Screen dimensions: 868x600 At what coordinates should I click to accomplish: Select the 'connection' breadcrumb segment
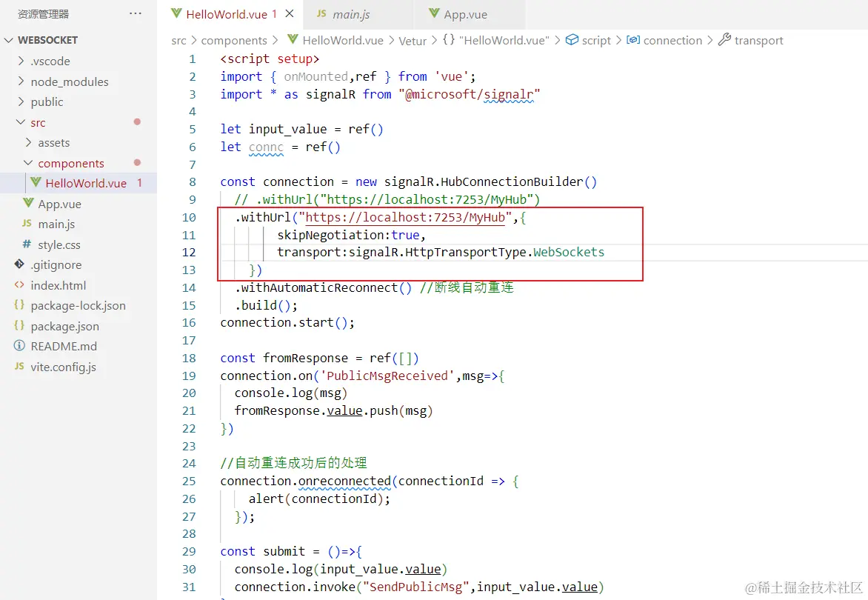(672, 41)
